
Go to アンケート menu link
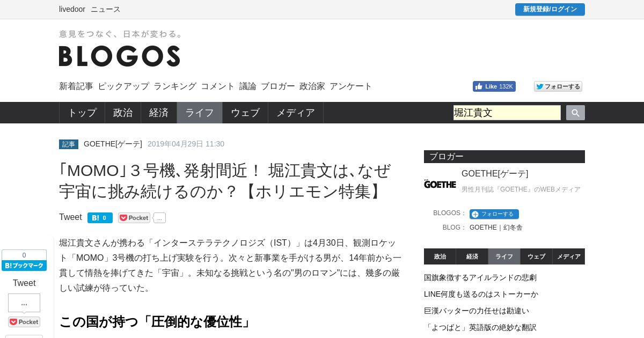(351, 86)
